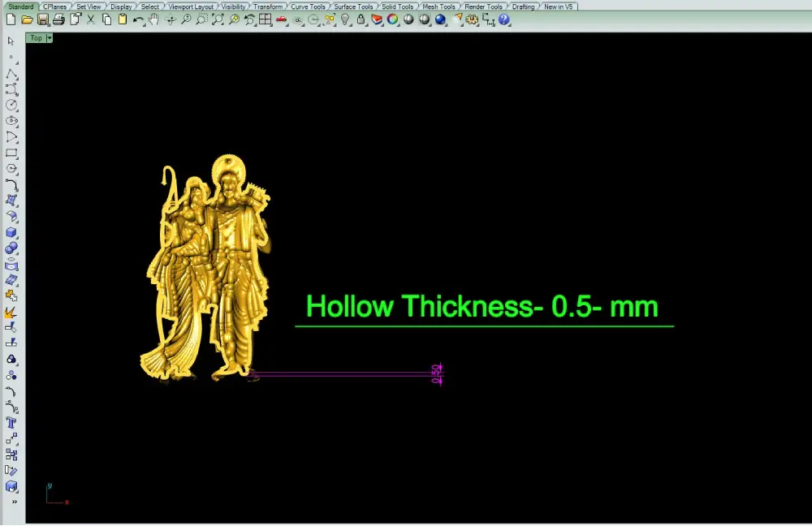Select the Polyline tool in sidebar
The height and width of the screenshot is (526, 812).
[11, 74]
